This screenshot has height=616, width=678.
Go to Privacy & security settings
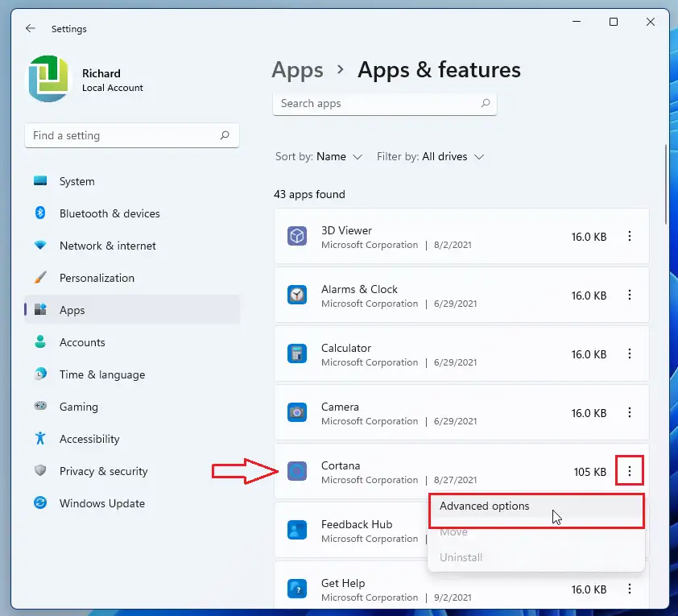pyautogui.click(x=132, y=471)
